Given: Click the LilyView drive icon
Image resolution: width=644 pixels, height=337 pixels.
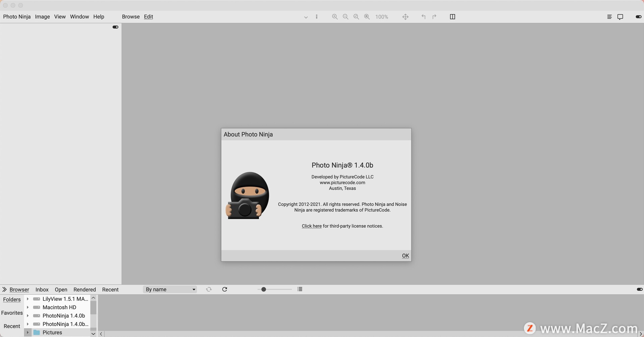Looking at the screenshot, I should (x=37, y=299).
